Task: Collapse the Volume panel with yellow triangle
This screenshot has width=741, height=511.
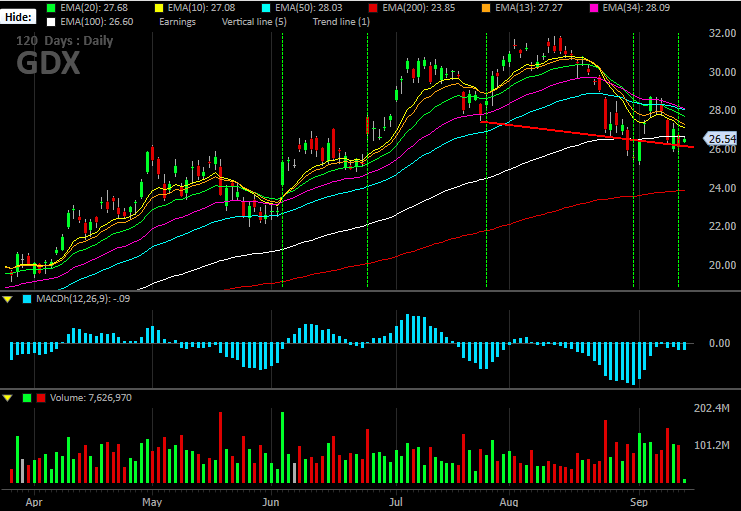Action: (x=8, y=398)
